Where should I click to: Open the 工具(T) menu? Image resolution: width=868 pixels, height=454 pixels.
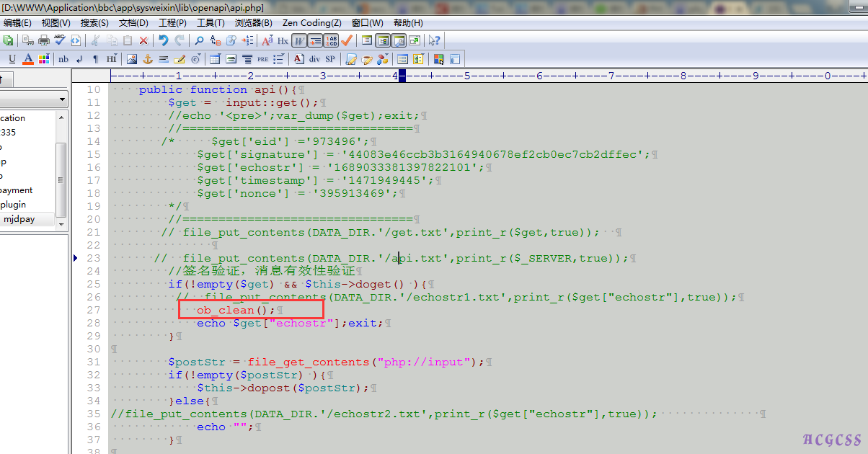point(211,22)
